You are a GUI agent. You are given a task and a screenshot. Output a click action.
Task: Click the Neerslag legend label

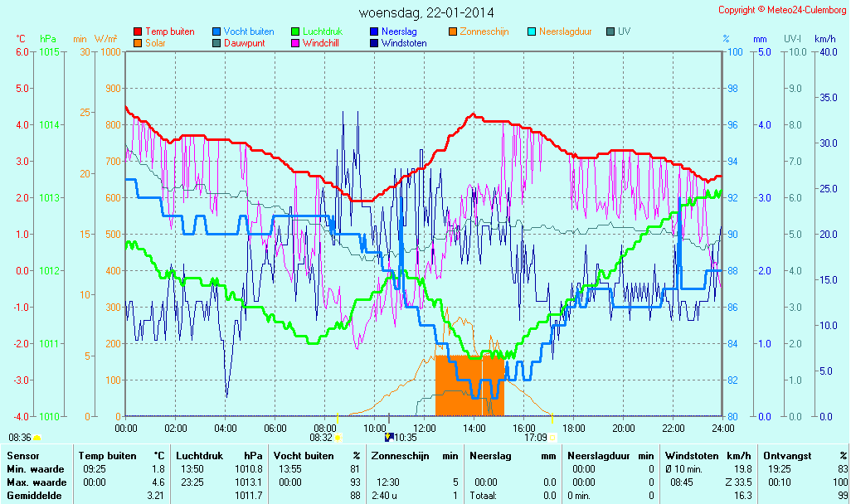point(400,31)
